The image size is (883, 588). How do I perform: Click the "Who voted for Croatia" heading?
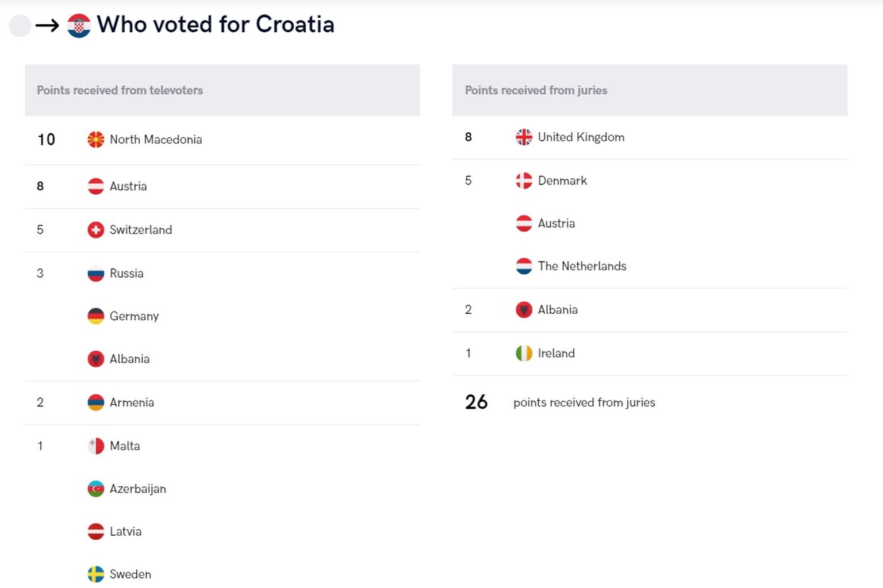tap(216, 25)
